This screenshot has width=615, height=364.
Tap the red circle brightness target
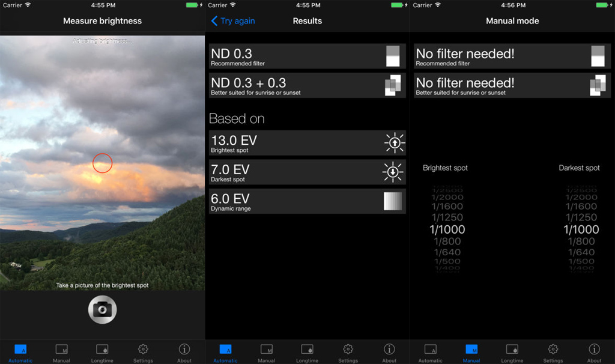[103, 163]
